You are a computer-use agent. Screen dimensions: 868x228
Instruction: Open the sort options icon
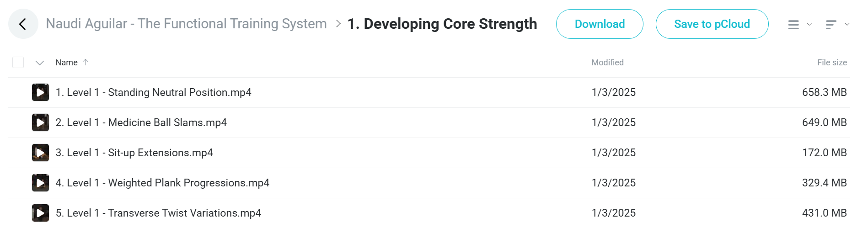831,25
